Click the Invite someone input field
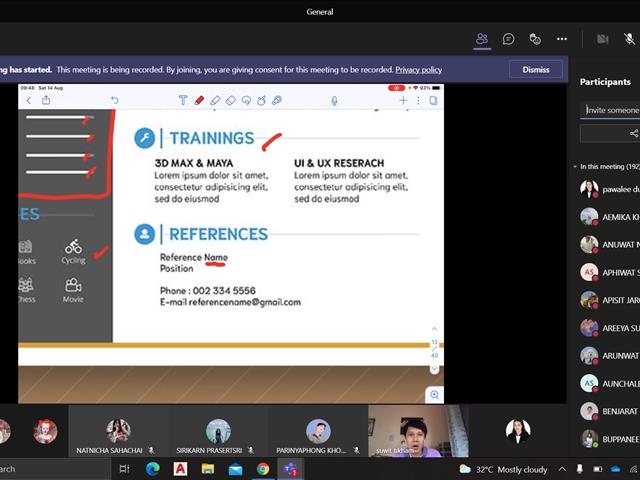640x480 pixels. click(610, 110)
